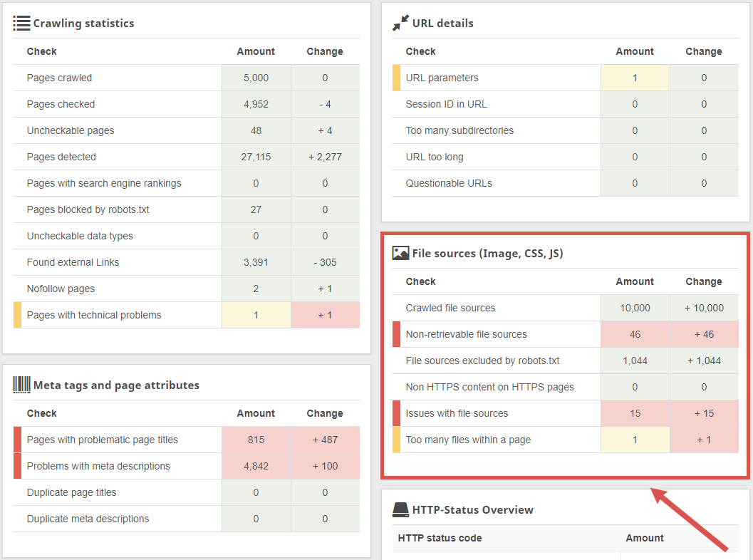Click the "48" uncheckable pages amount

(x=256, y=130)
